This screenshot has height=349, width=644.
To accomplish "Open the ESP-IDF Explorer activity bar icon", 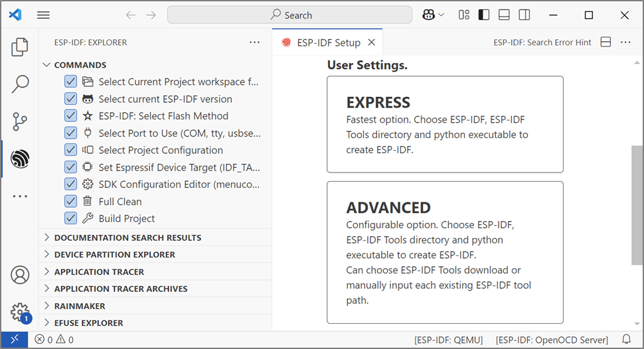I will (x=20, y=159).
